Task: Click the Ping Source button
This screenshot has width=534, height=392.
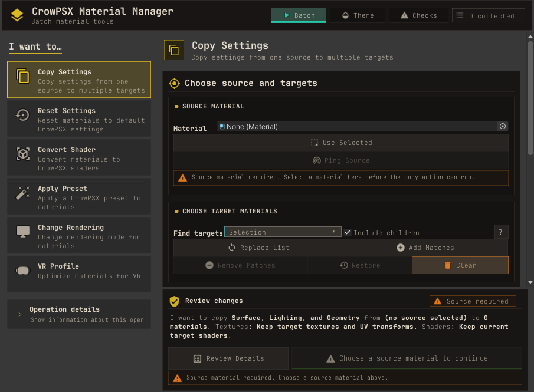Action: click(341, 160)
